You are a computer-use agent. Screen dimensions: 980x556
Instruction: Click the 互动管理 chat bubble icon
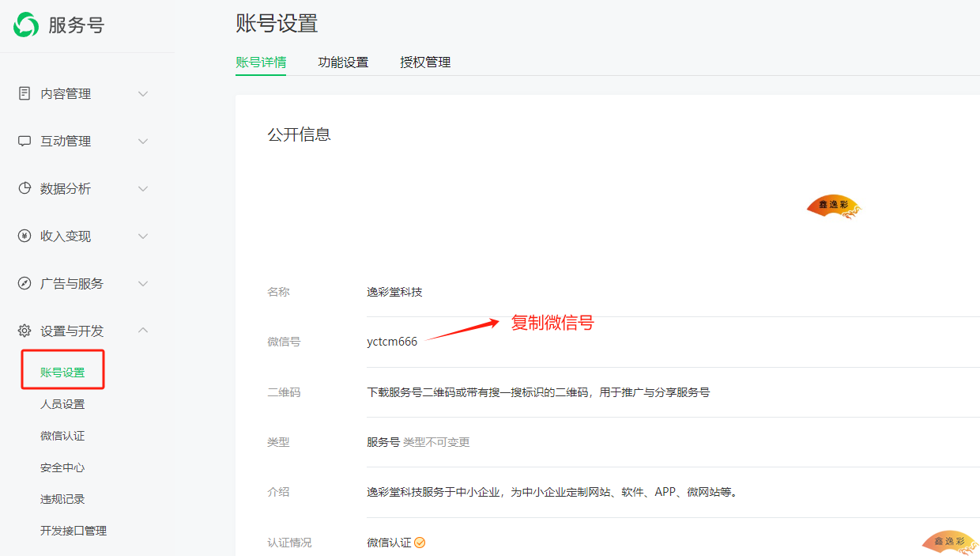coord(24,141)
